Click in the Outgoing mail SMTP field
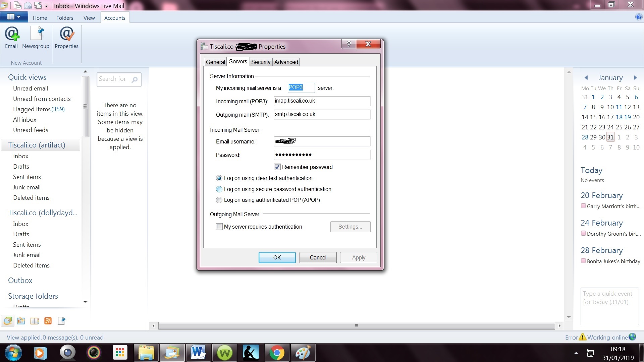 coord(322,115)
